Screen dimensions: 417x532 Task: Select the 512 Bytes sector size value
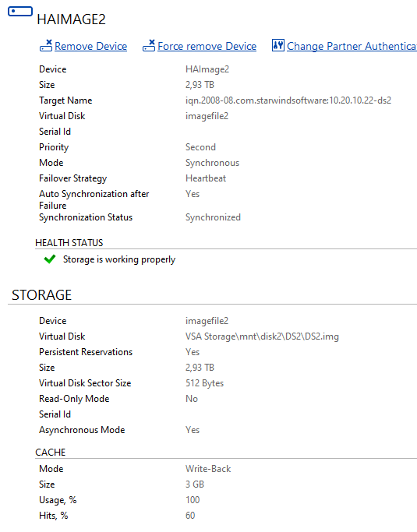point(204,383)
